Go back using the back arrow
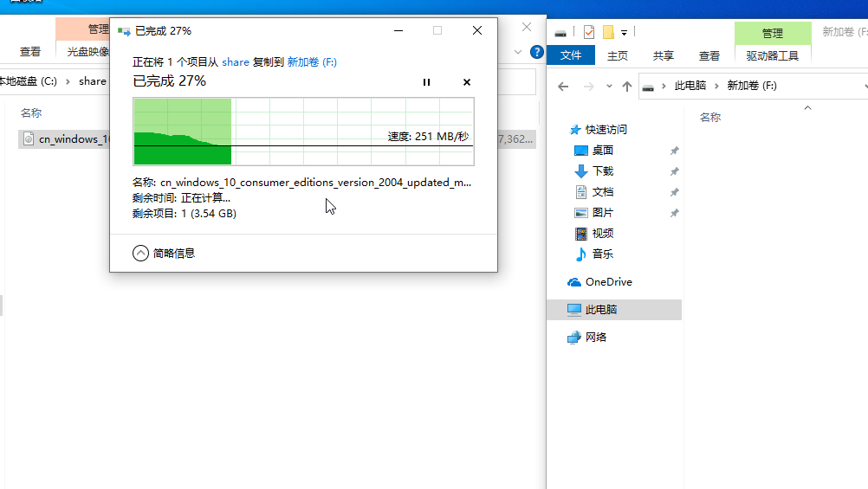Image resolution: width=868 pixels, height=489 pixels. [x=563, y=87]
